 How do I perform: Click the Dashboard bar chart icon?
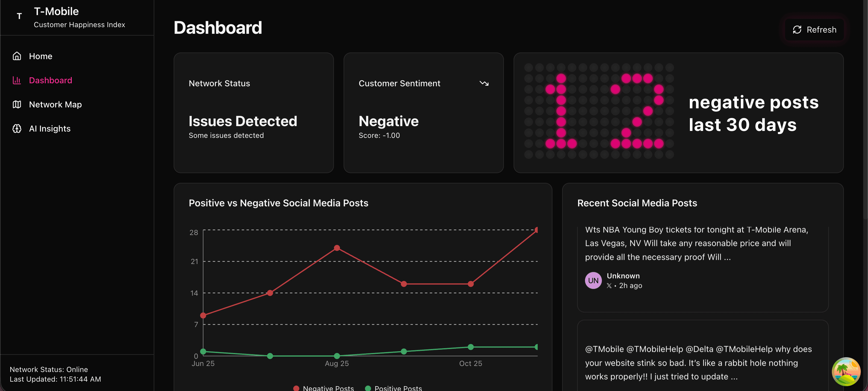[17, 80]
